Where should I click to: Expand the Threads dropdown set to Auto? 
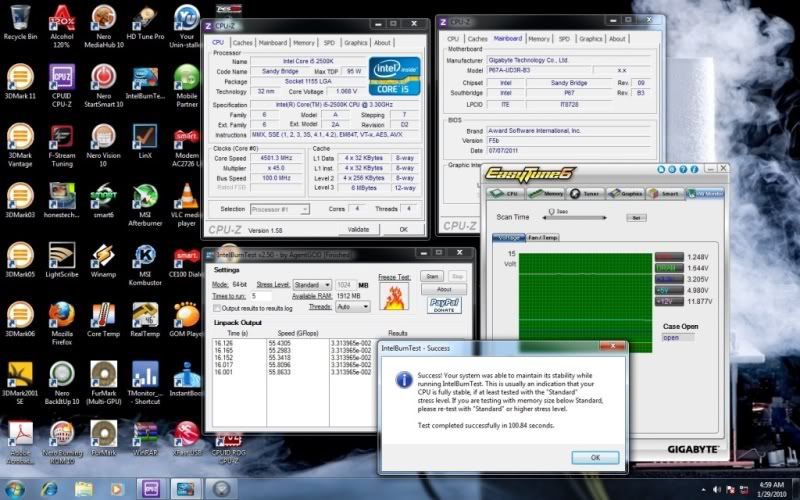click(x=353, y=307)
